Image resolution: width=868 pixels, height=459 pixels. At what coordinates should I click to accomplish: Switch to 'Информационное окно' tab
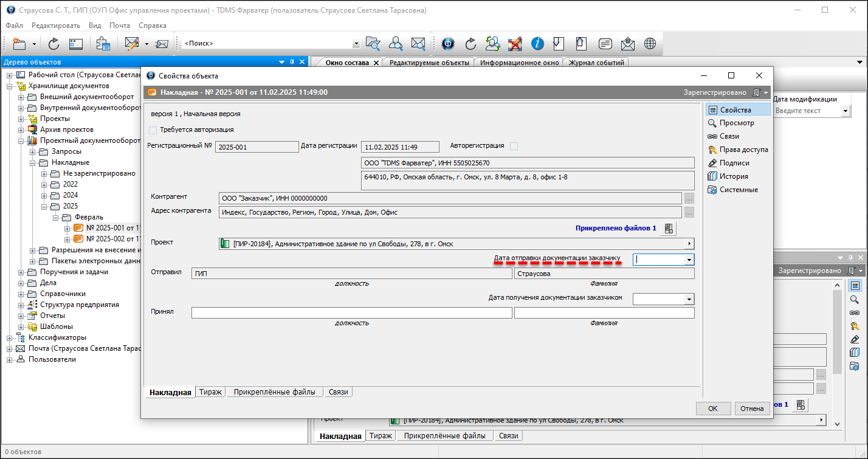(519, 63)
